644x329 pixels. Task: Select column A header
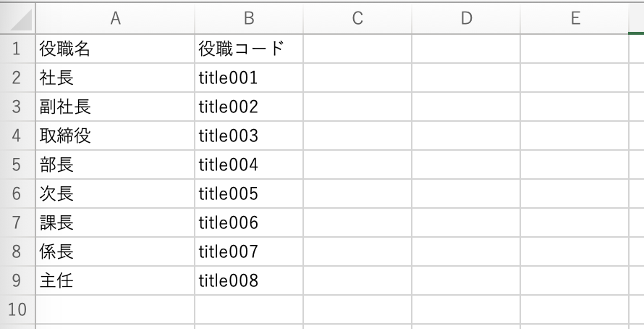coord(115,20)
